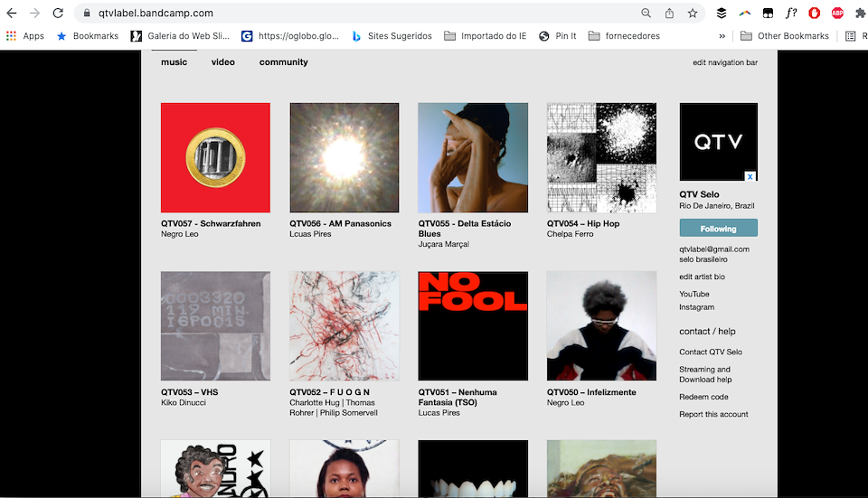Screen dimensions: 868x498
Task: Open the Bookmarks star bookmark
Action: click(88, 36)
